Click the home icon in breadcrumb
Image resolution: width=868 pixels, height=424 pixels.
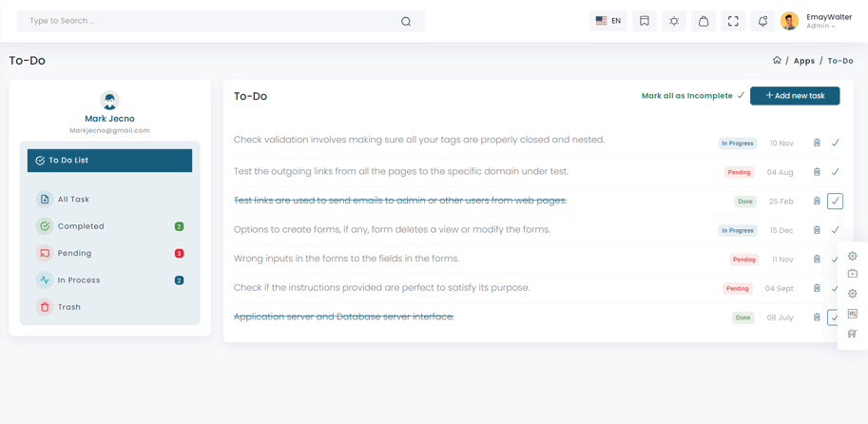pyautogui.click(x=777, y=60)
